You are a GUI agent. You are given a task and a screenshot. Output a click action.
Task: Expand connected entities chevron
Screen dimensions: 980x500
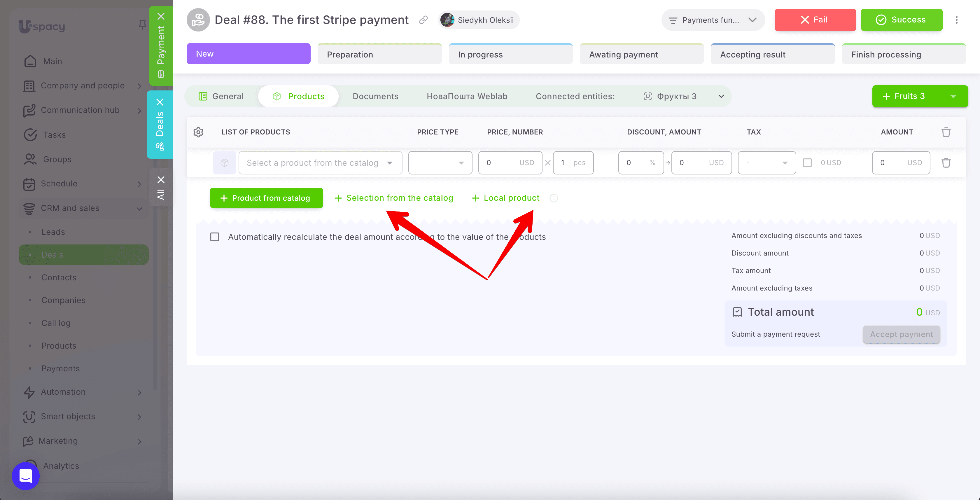click(x=721, y=96)
